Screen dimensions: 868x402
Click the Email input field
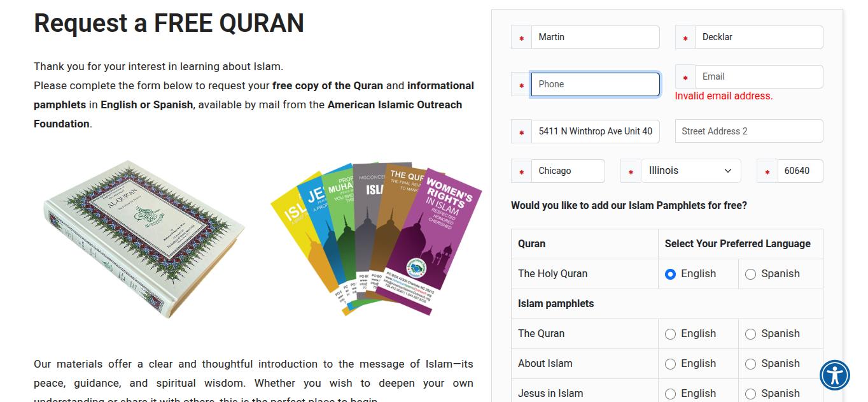759,76
